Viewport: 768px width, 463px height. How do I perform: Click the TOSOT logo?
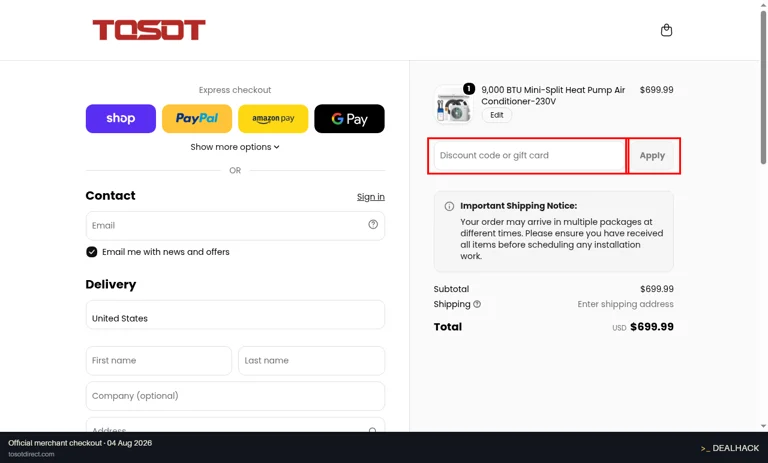point(149,30)
